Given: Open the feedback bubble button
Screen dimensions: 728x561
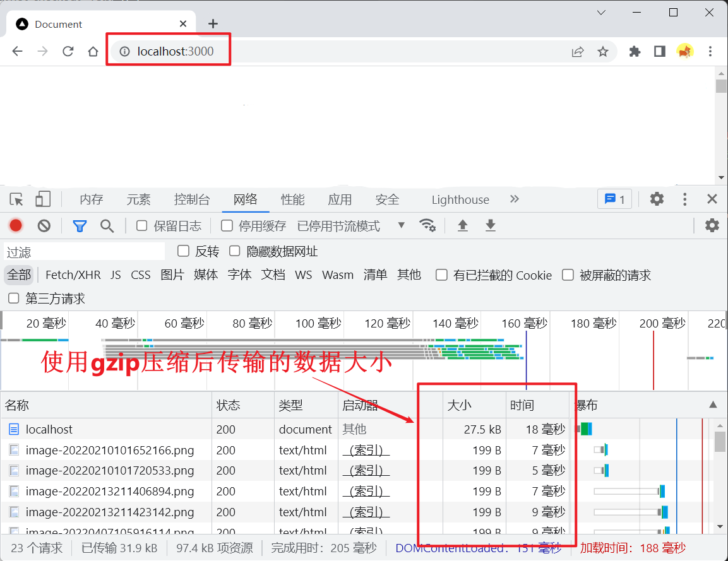Looking at the screenshot, I should [x=614, y=199].
